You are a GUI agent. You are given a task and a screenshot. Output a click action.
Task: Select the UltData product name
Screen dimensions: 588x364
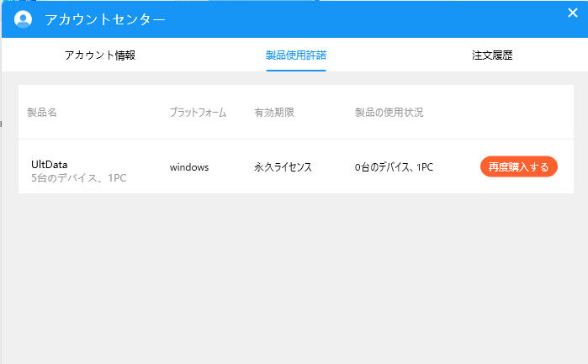coord(49,163)
